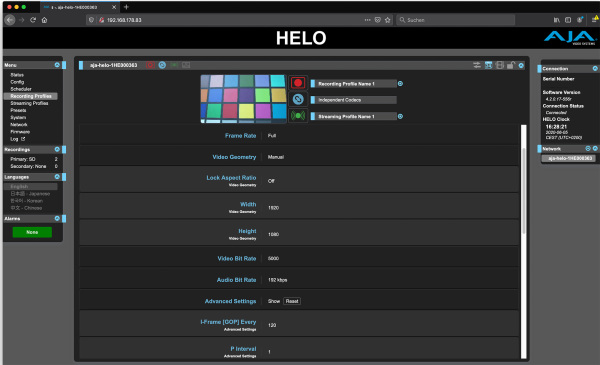
Task: Click the Network refresh round icon
Action: pyautogui.click(x=588, y=148)
